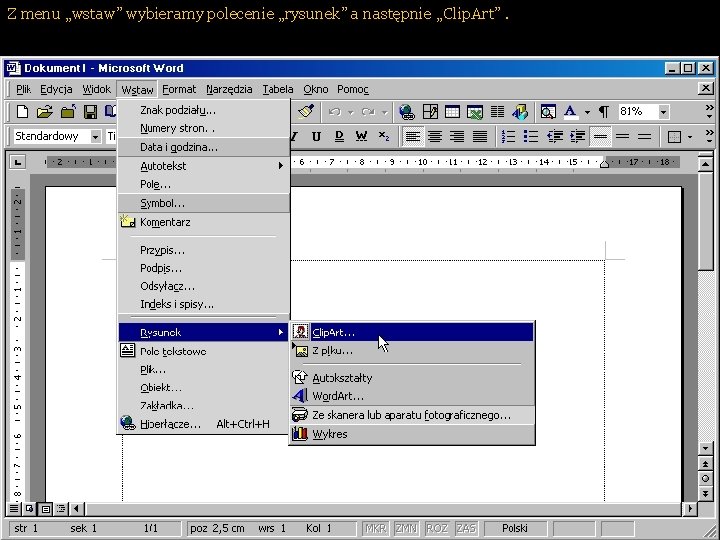The height and width of the screenshot is (540, 720).
Task: Set single line spacing
Action: tap(600, 136)
